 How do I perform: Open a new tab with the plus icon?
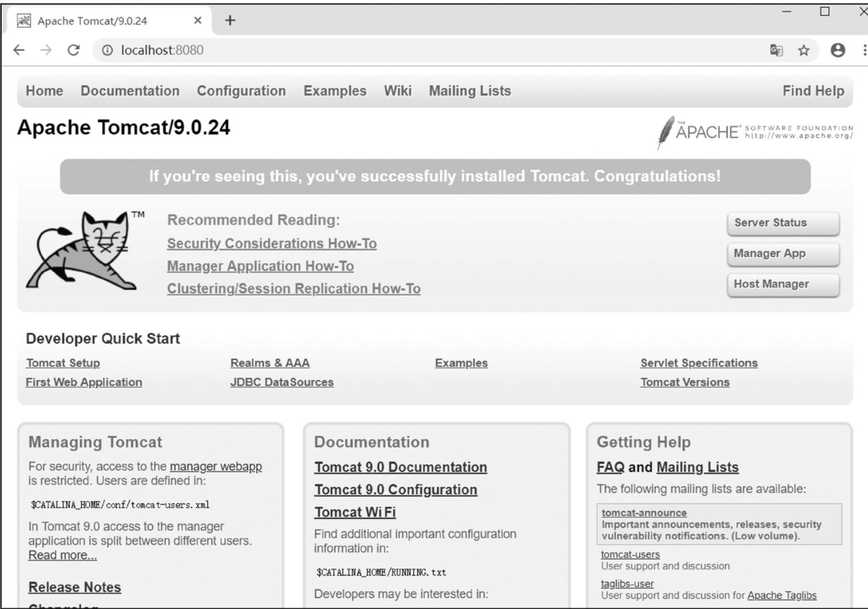pyautogui.click(x=230, y=20)
